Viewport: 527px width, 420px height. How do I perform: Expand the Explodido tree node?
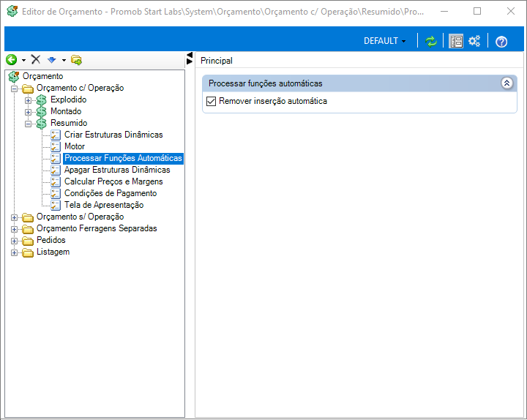click(x=28, y=100)
